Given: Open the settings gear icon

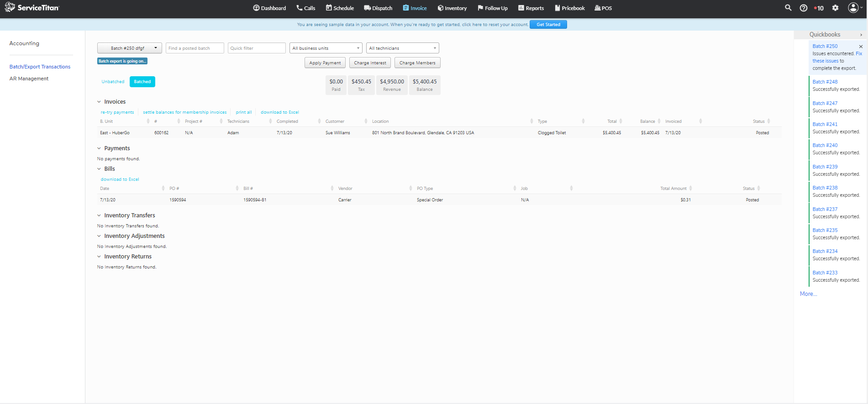Looking at the screenshot, I should (835, 8).
